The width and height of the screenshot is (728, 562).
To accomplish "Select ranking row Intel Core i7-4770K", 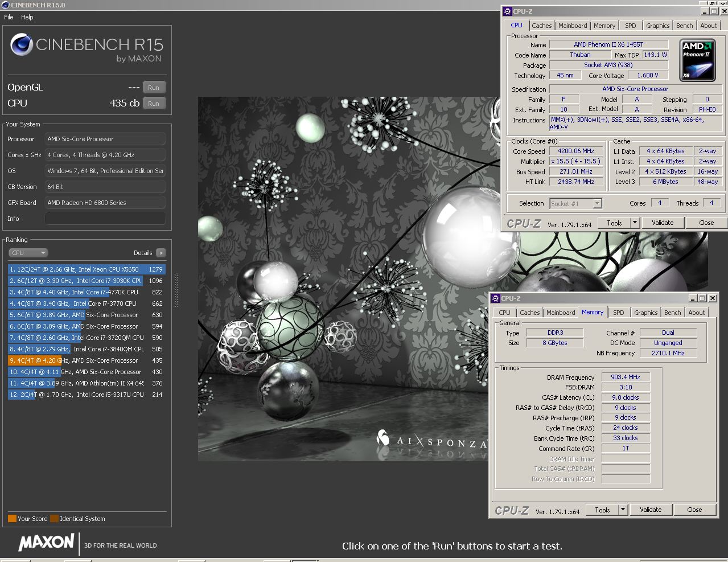I will 86,292.
